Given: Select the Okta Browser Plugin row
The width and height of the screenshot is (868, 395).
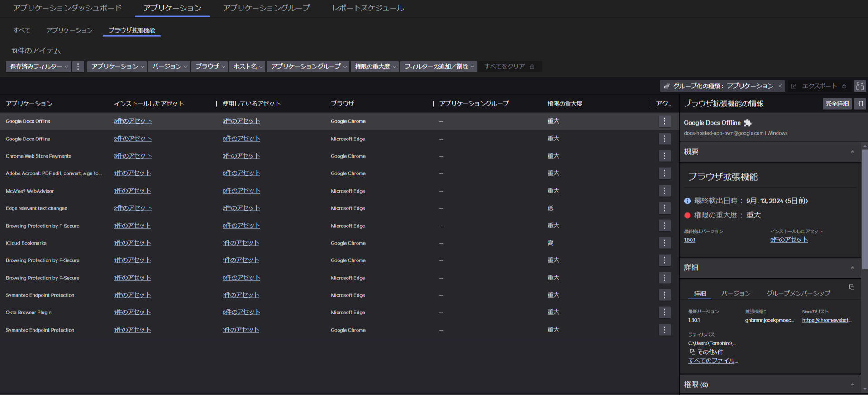Looking at the screenshot, I should 339,312.
